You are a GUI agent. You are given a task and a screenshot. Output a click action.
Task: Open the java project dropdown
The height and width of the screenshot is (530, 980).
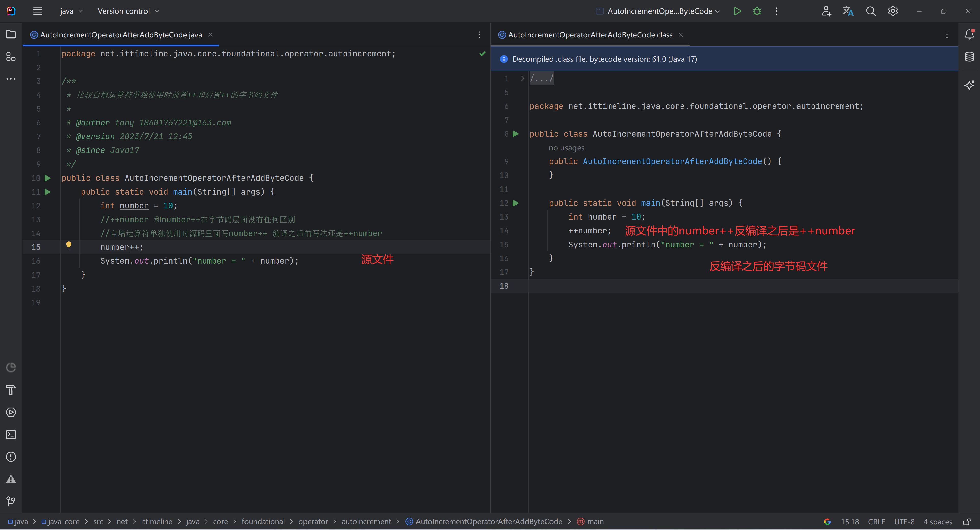(x=71, y=11)
